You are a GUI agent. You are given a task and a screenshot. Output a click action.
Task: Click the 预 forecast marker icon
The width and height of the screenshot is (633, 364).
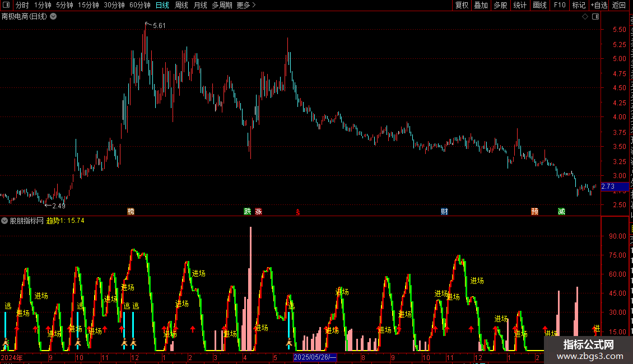click(x=535, y=212)
